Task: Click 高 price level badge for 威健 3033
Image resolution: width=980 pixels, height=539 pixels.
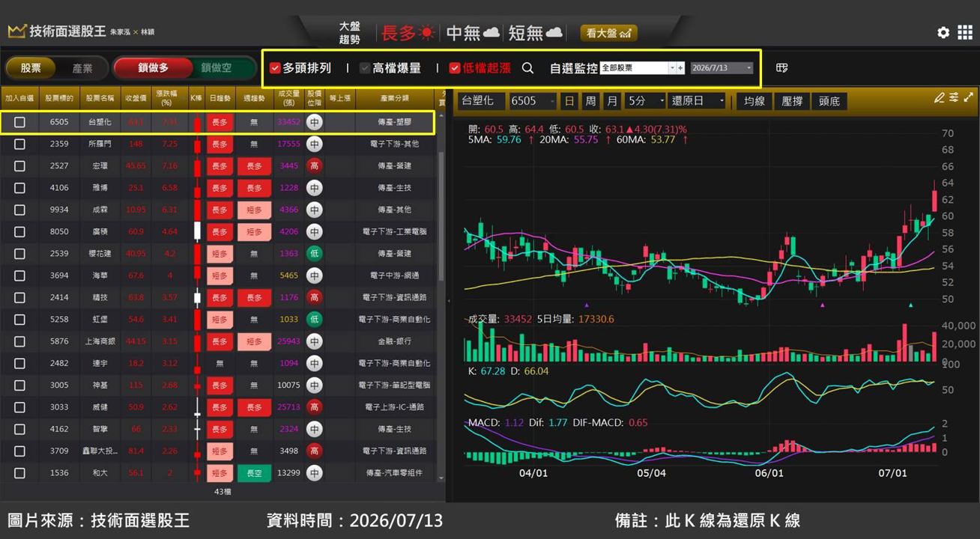Action: point(314,407)
